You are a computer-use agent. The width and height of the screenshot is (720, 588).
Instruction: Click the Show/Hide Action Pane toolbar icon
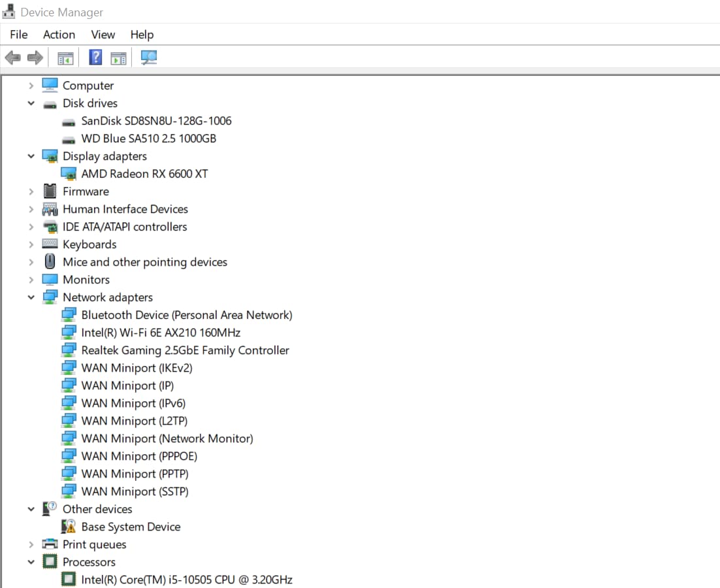(x=118, y=57)
